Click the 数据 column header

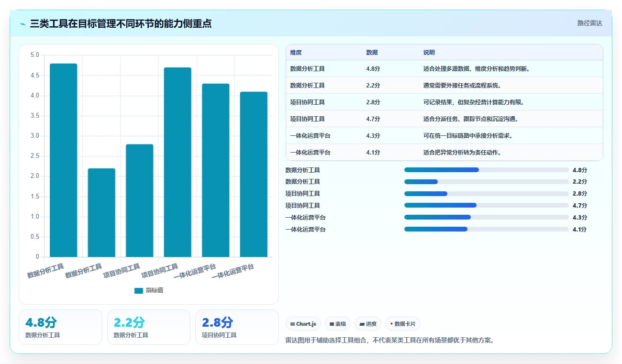pyautogui.click(x=372, y=53)
